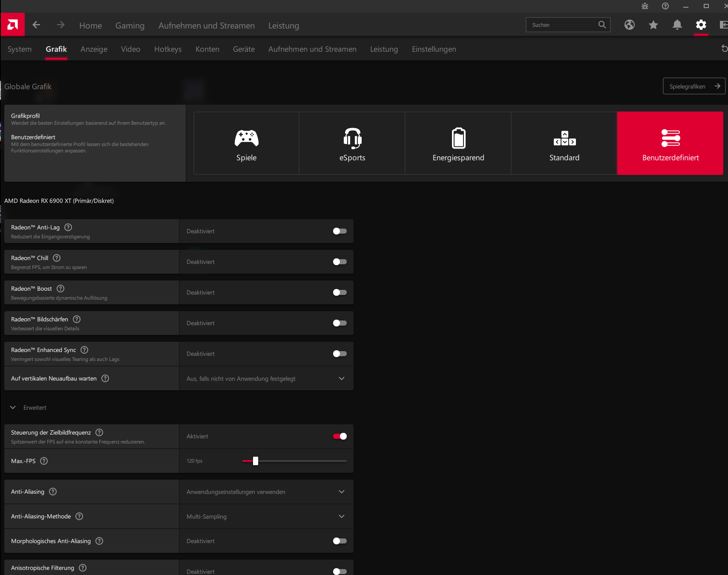The width and height of the screenshot is (728, 575).
Task: Switch to the Anzeige tab
Action: (94, 49)
